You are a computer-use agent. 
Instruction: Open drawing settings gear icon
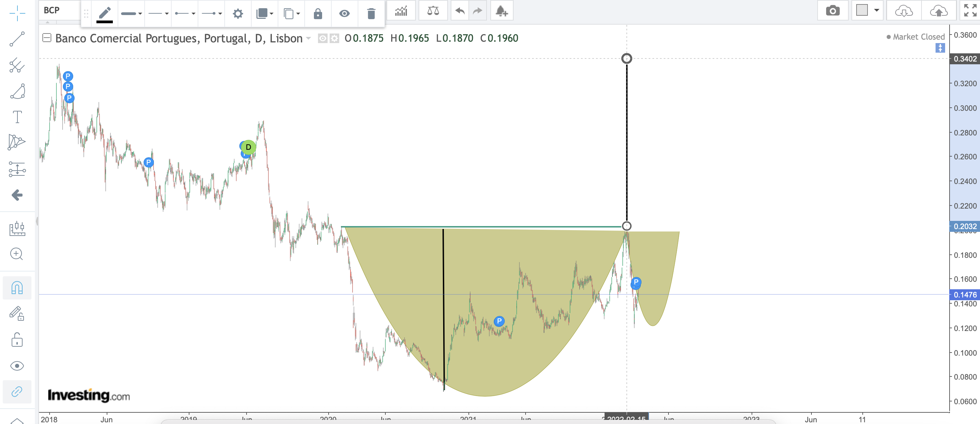(238, 14)
